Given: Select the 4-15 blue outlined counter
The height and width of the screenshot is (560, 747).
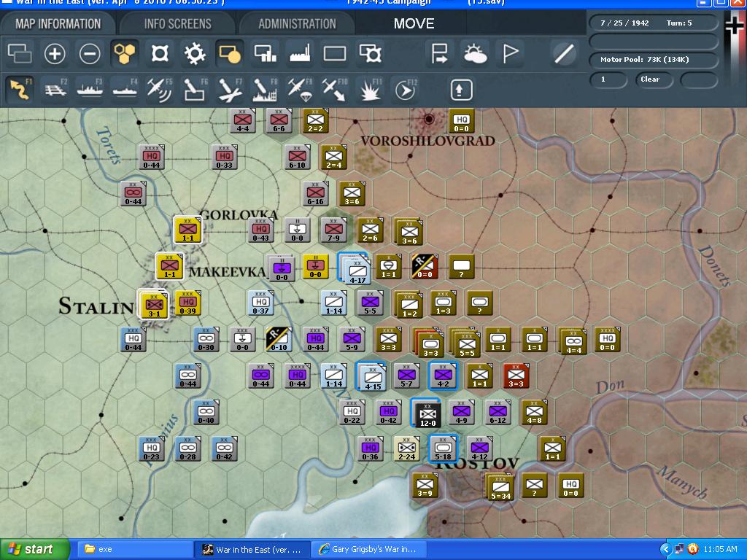Looking at the screenshot, I should 371,377.
